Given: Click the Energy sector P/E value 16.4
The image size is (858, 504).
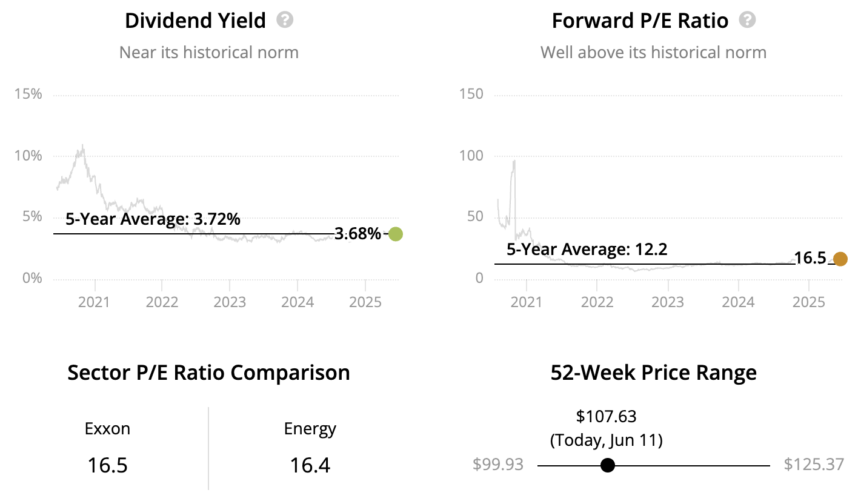Looking at the screenshot, I should tap(310, 465).
